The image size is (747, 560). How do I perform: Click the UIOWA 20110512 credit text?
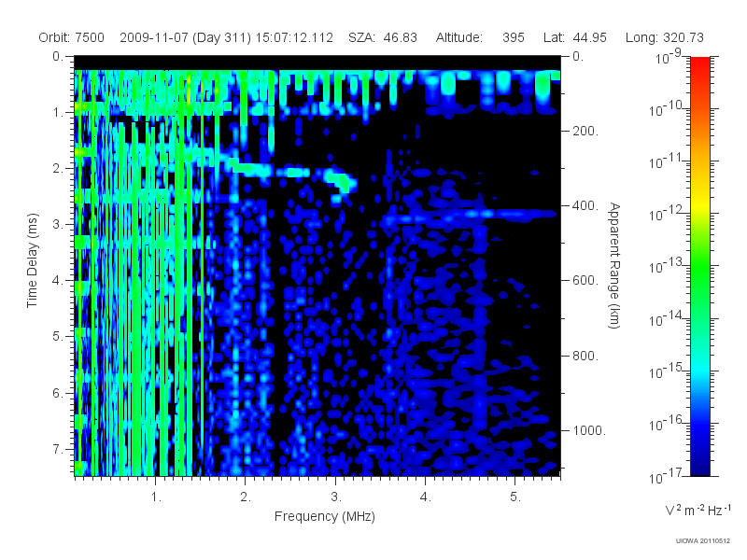coord(703,540)
